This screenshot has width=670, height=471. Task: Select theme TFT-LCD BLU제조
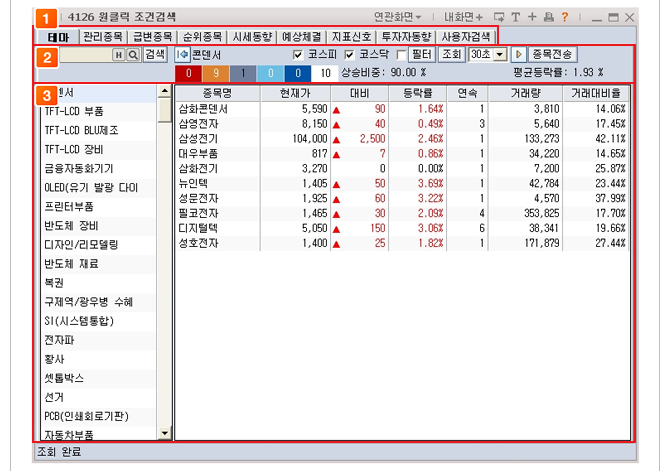pos(98,130)
